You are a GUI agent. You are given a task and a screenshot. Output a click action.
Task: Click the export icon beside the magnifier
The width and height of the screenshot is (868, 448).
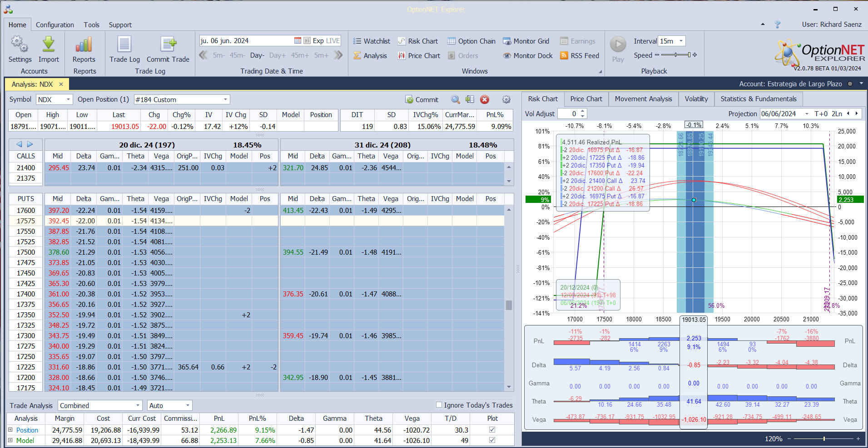(470, 99)
